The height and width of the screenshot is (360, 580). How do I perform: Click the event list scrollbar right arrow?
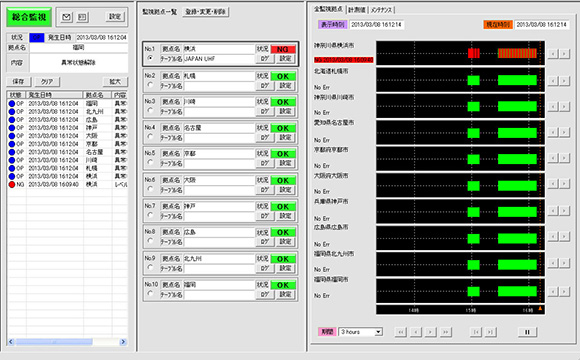point(123,342)
